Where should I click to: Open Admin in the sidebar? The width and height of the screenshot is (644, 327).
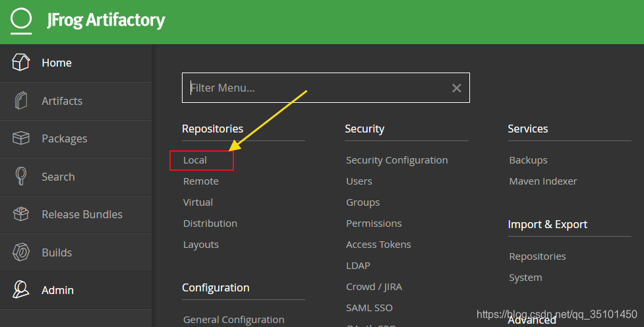coord(76,290)
